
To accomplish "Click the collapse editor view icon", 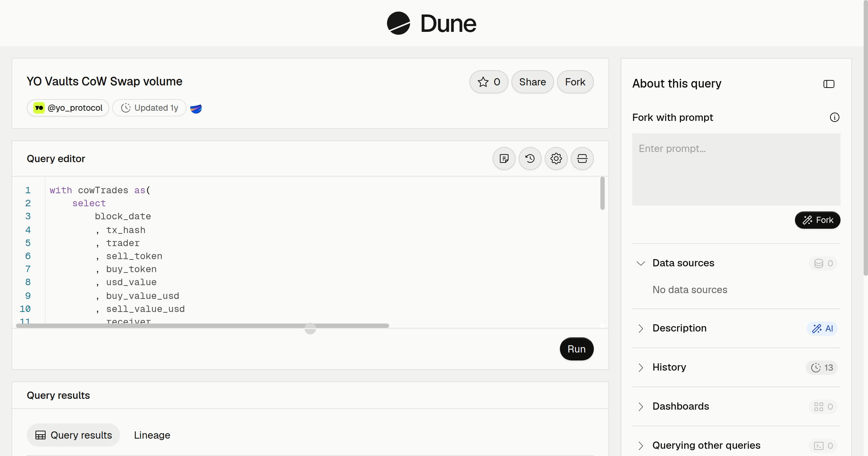I will [582, 159].
